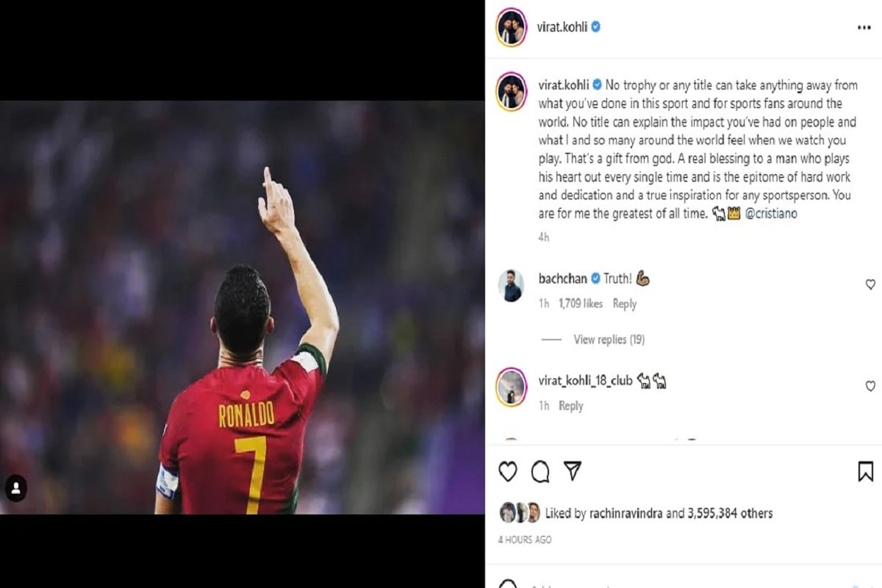Screen dimensions: 882x588
Task: Open the Ronaldo photo
Action: tap(243, 307)
